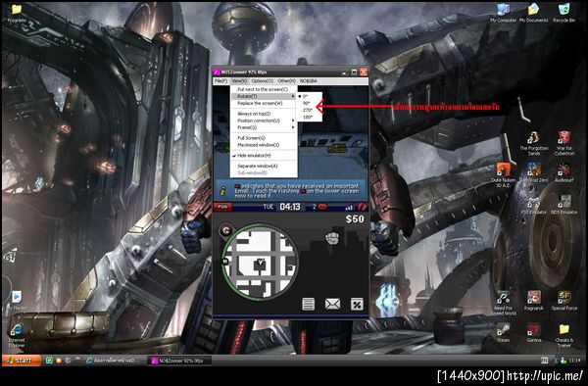The height and width of the screenshot is (386, 588).
Task: Launch Duke Nukem 3D A.E. shortcut
Action: 504,175
